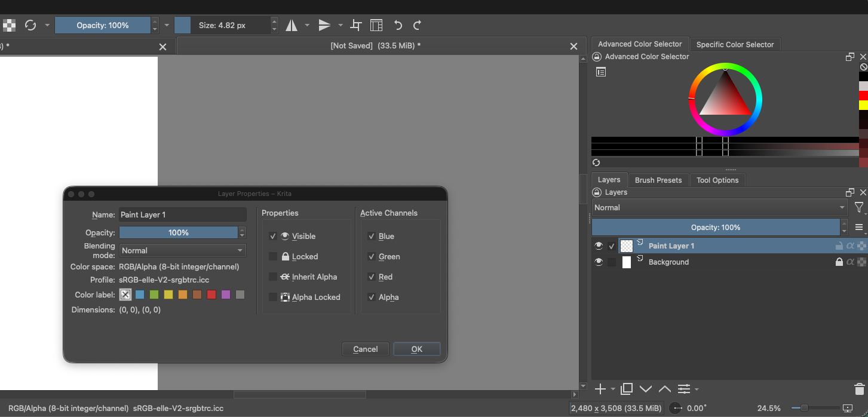This screenshot has height=417, width=868.
Task: Uncheck Paint Layer 1 selection checkbox
Action: tap(612, 246)
